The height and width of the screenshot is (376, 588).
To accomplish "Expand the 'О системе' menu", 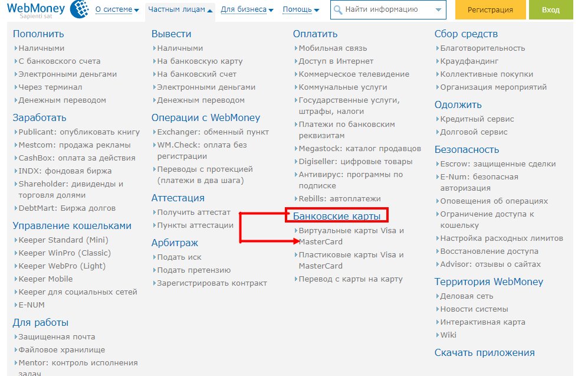I will [117, 10].
